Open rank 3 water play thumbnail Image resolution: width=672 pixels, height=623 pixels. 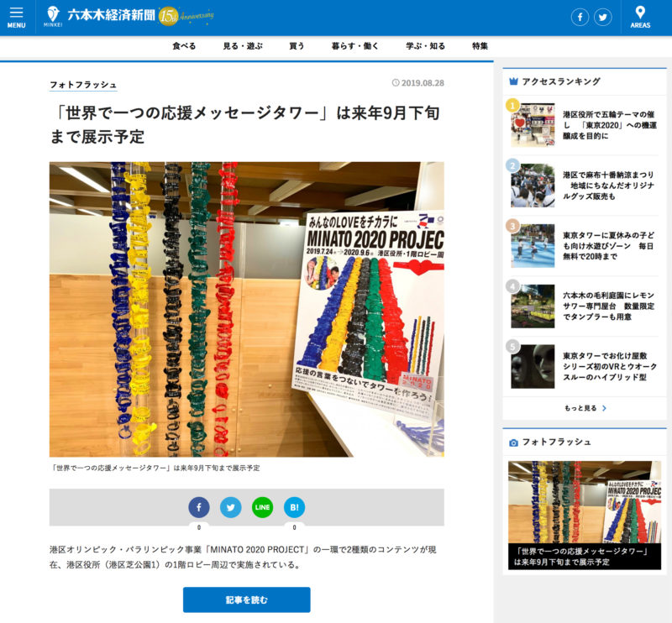pyautogui.click(x=533, y=246)
